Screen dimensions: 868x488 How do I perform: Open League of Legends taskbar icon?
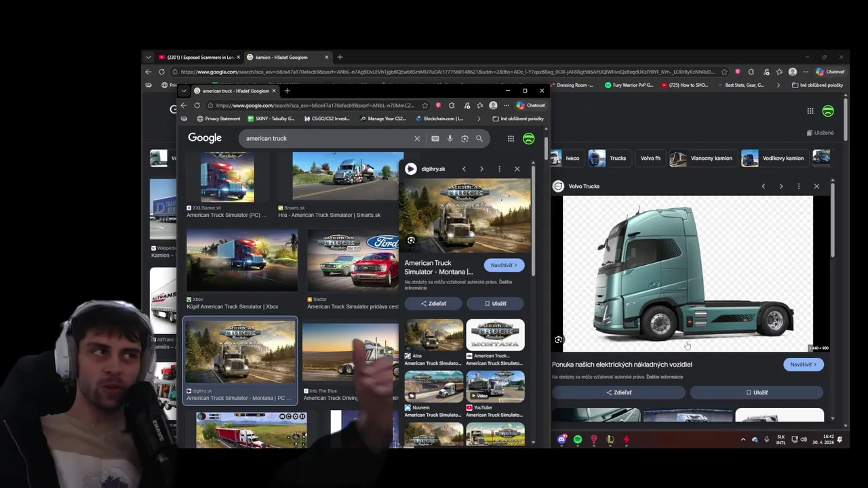(x=610, y=439)
